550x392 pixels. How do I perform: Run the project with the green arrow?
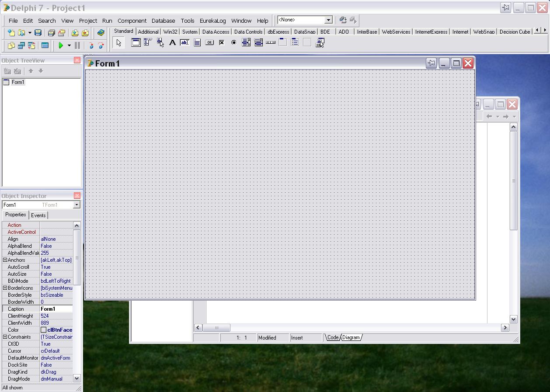[x=61, y=45]
